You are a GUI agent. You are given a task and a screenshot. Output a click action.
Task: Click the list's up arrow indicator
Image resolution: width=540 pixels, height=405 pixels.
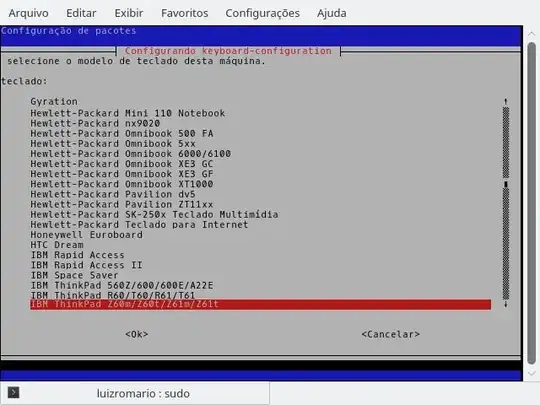coord(506,101)
